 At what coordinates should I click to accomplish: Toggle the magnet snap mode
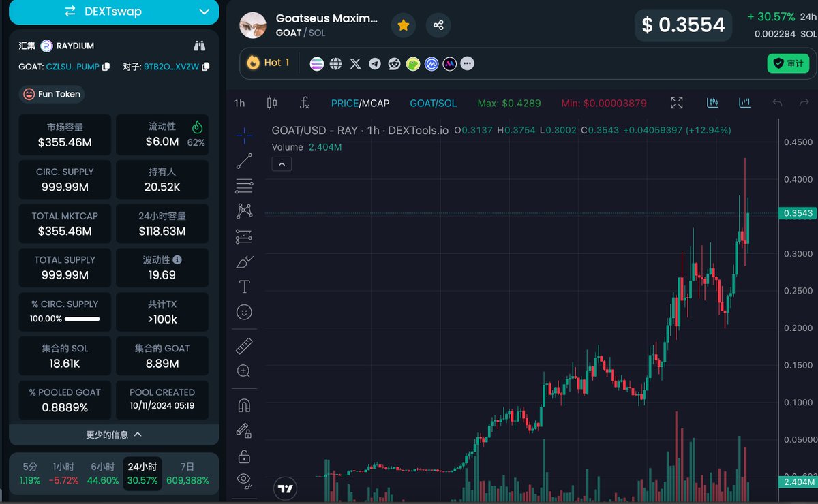click(244, 405)
